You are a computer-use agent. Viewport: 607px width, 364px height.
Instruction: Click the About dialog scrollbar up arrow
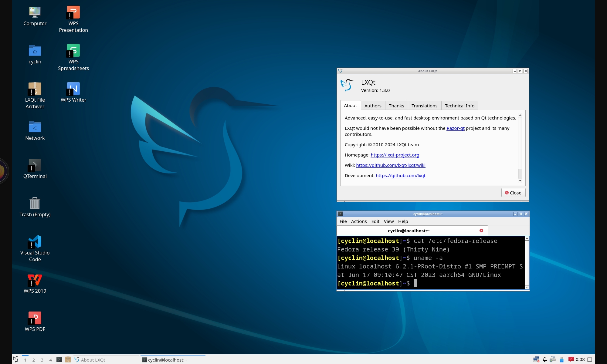point(520,115)
